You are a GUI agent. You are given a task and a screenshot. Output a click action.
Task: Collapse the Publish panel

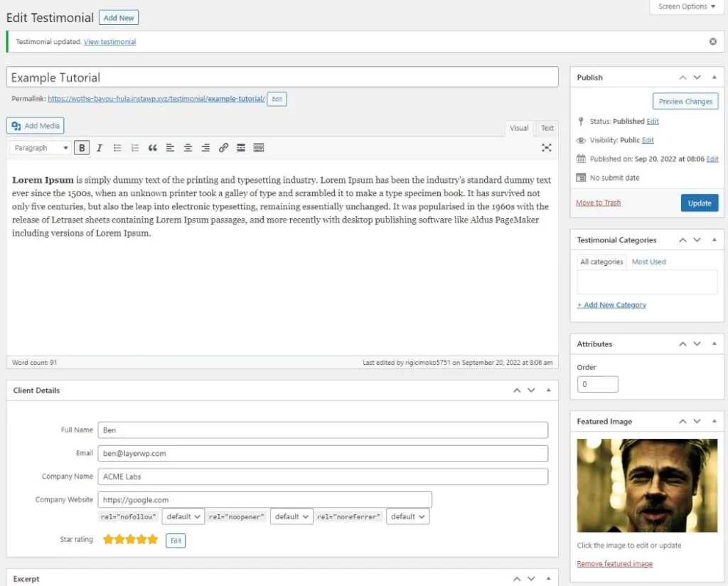pyautogui.click(x=714, y=77)
